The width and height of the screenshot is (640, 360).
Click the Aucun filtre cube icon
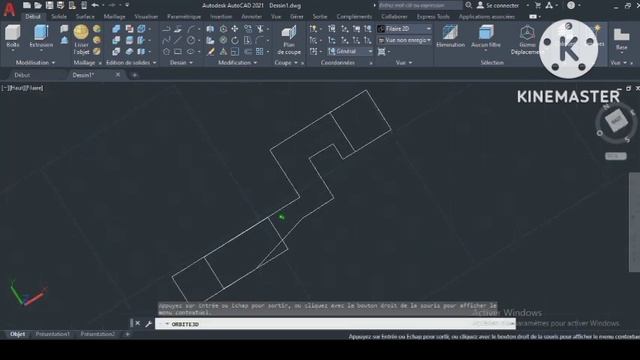[x=486, y=32]
